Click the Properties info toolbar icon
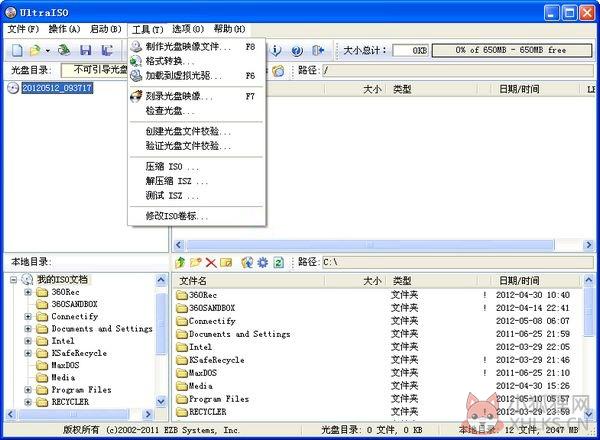The width and height of the screenshot is (600, 440). coord(276,50)
